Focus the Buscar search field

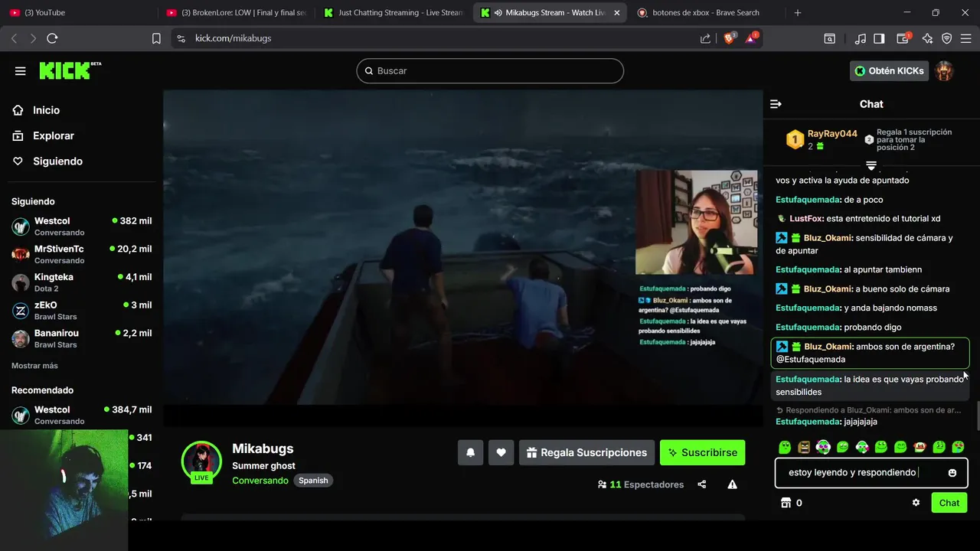coord(490,71)
